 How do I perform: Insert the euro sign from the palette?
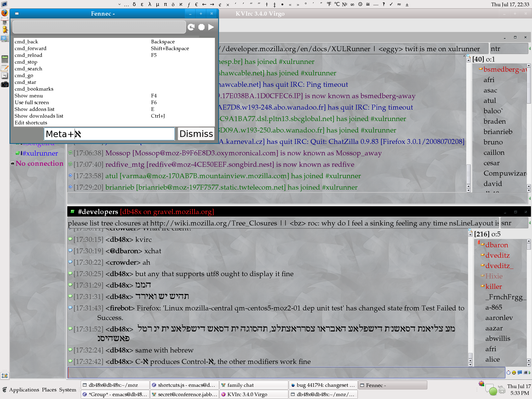click(x=196, y=4)
